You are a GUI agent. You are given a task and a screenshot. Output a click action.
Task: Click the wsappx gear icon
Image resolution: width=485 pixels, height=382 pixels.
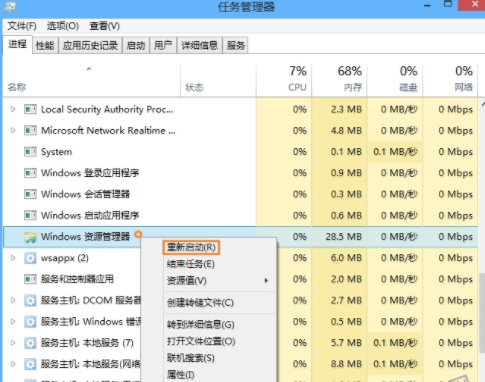30,258
